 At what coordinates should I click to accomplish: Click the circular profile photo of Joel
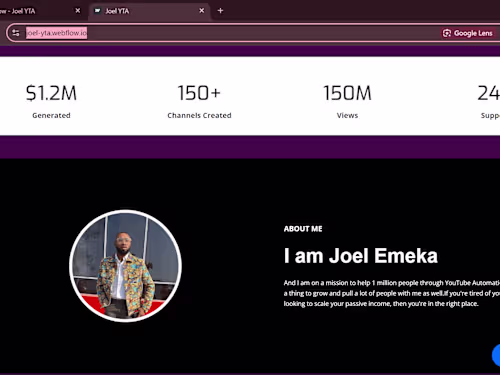pos(125,266)
